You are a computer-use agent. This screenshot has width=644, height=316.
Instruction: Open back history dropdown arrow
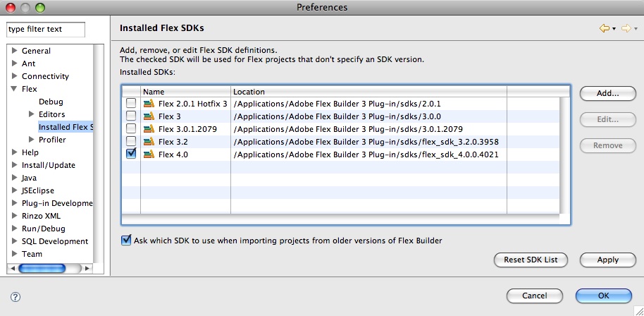point(614,29)
